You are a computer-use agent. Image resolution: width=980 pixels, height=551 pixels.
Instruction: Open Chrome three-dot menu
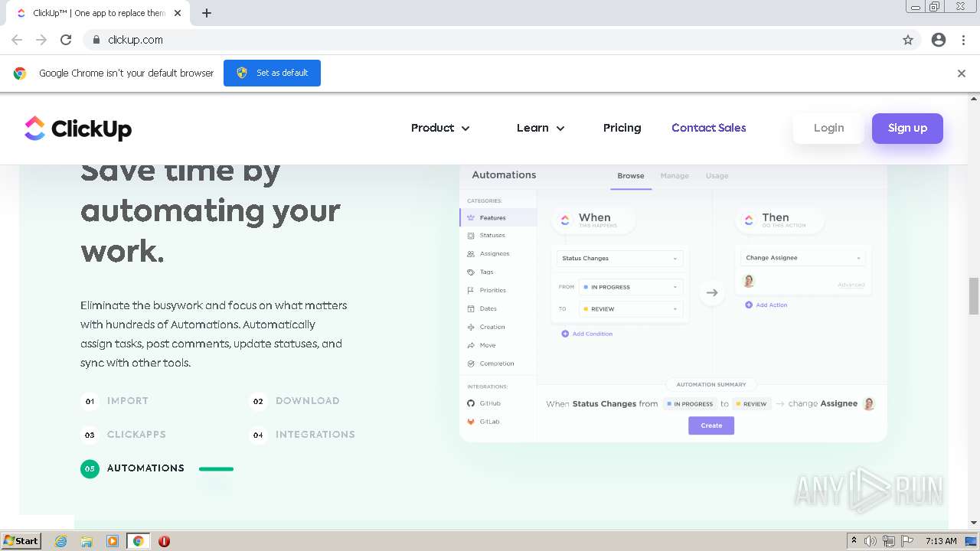(x=963, y=40)
